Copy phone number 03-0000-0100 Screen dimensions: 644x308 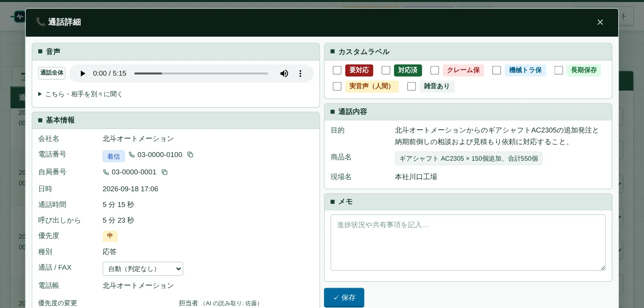(x=190, y=155)
